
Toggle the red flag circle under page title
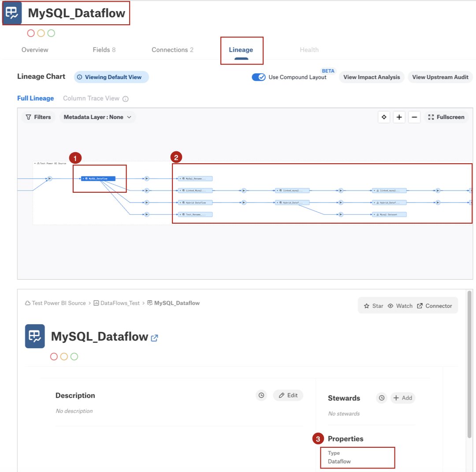[x=31, y=33]
